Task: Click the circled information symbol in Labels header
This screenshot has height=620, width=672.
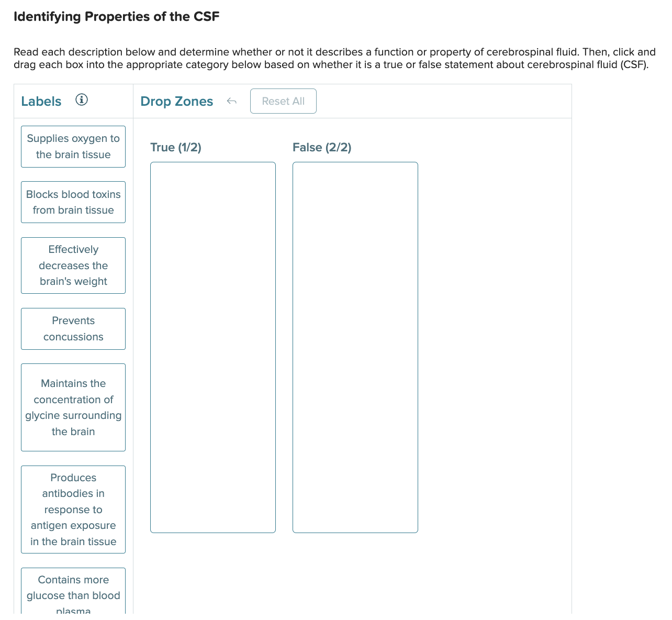Action: pyautogui.click(x=82, y=99)
